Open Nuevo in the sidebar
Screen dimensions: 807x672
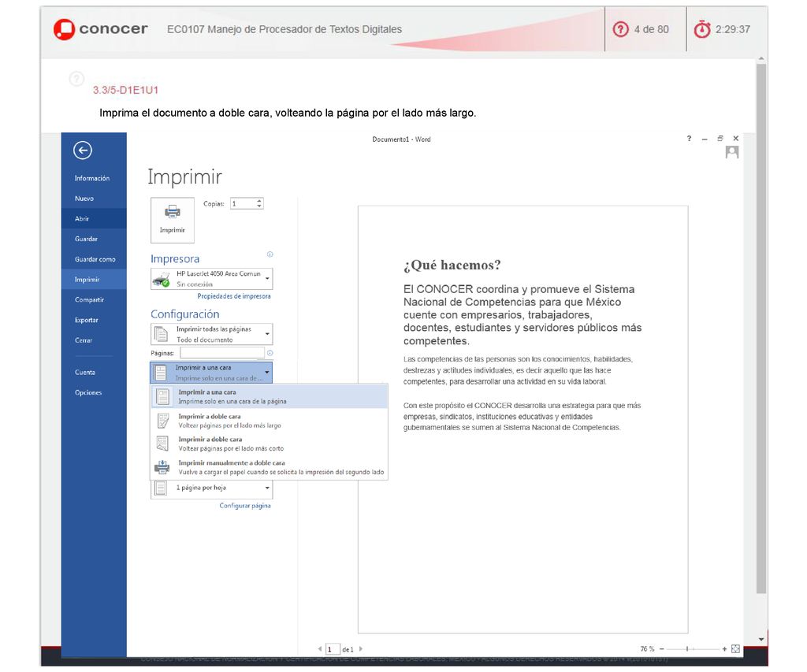(x=94, y=198)
